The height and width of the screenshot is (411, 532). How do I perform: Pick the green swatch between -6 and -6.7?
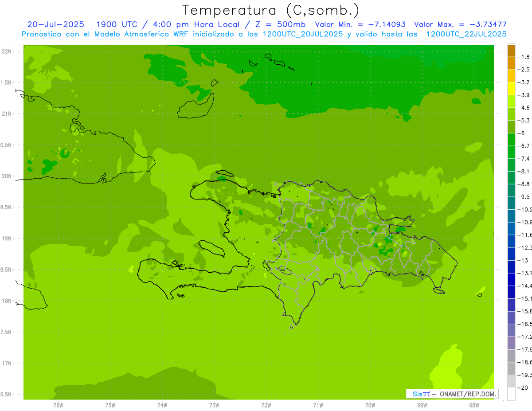click(x=511, y=140)
